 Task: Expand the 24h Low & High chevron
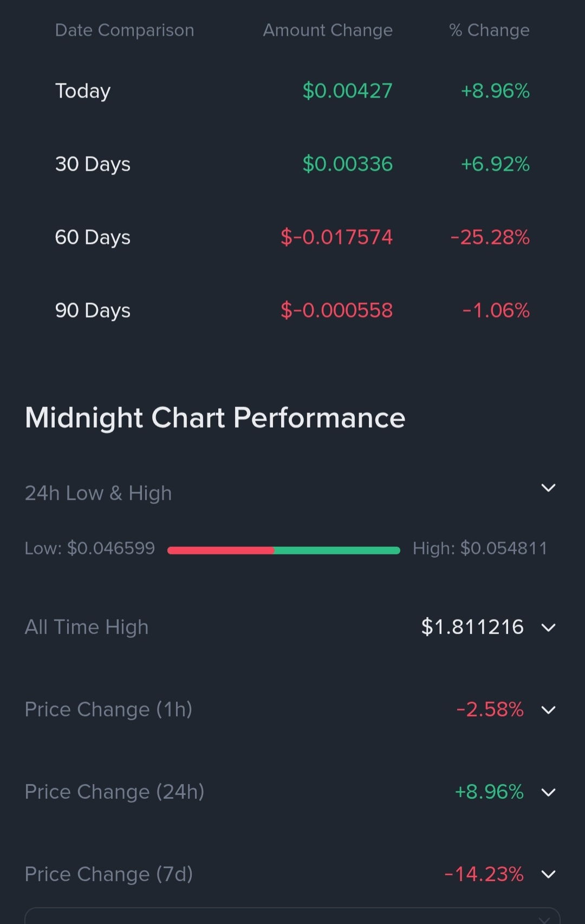[548, 488]
